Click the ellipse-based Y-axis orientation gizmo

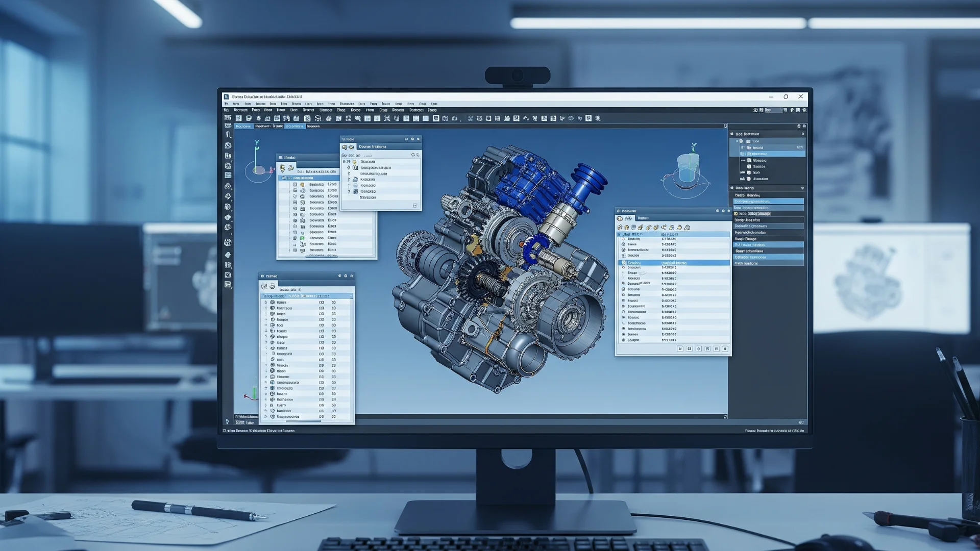pyautogui.click(x=259, y=162)
